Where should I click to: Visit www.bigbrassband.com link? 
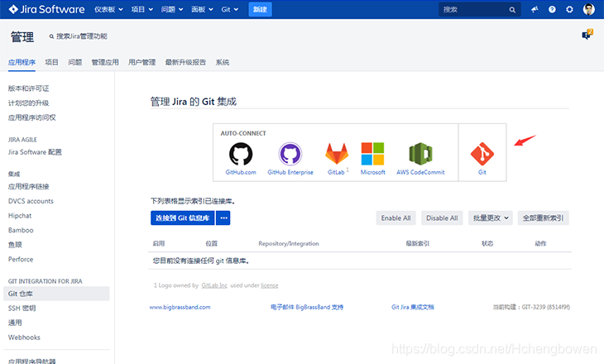pyautogui.click(x=180, y=307)
